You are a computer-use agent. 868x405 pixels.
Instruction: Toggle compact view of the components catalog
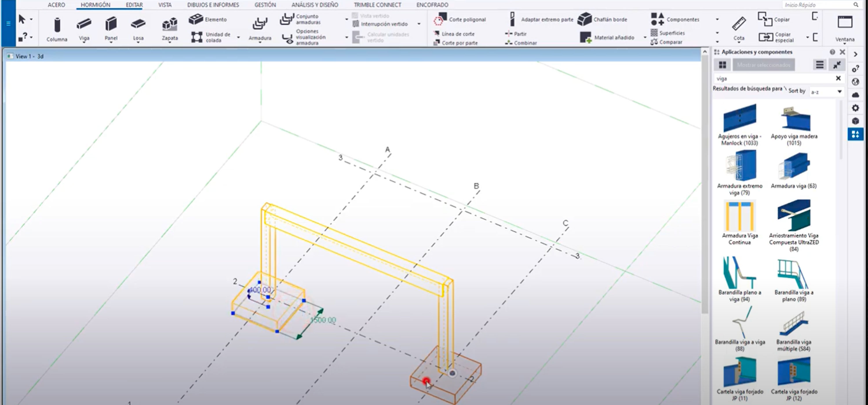837,65
